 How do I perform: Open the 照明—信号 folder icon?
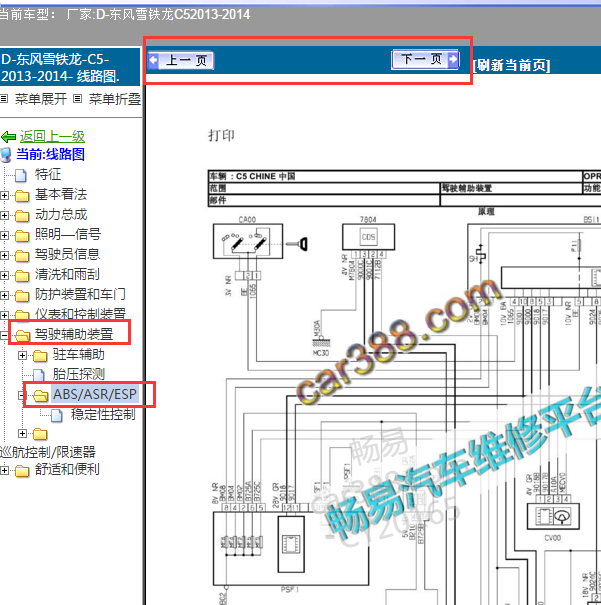(22, 236)
